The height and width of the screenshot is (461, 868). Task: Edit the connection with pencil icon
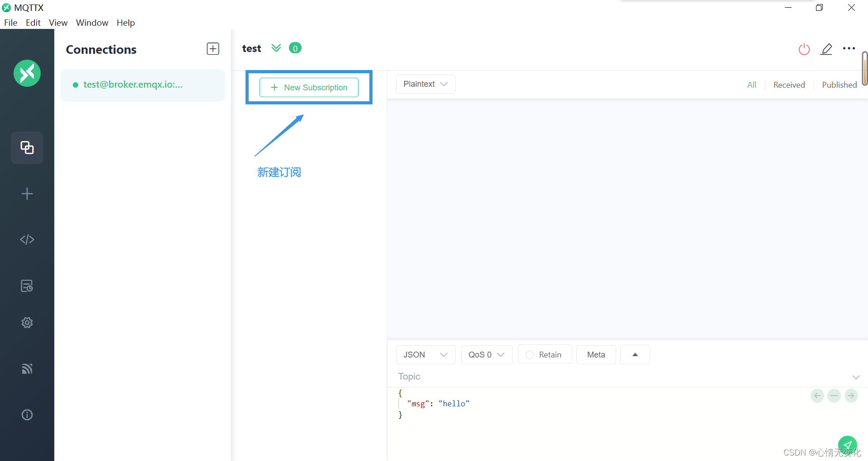(826, 49)
